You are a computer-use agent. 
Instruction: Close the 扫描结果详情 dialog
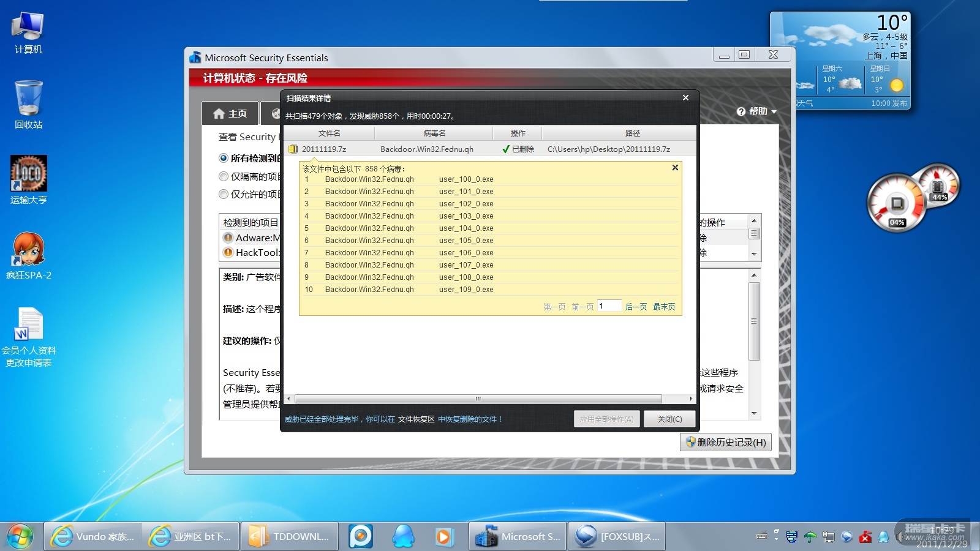point(685,98)
